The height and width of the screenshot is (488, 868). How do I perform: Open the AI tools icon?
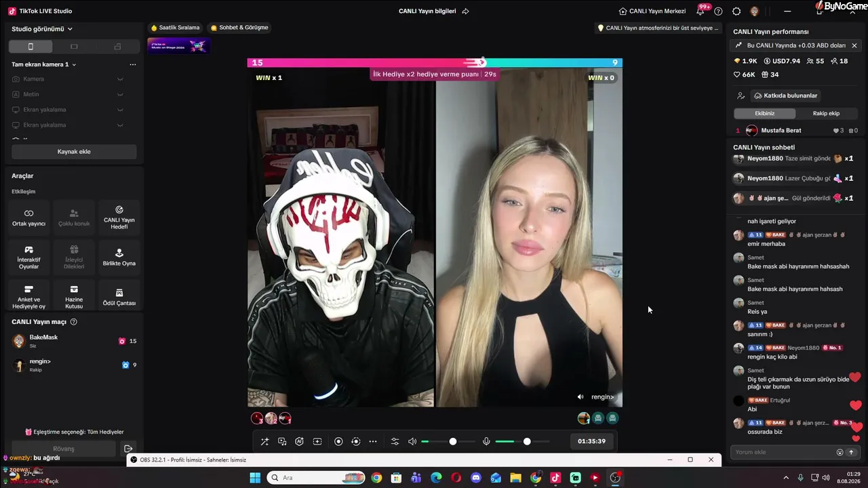tap(299, 441)
